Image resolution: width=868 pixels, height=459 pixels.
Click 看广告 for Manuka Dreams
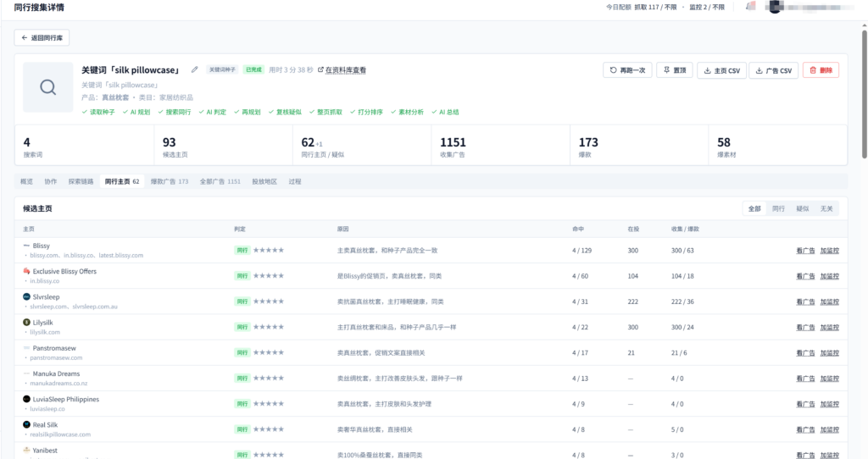tap(805, 379)
